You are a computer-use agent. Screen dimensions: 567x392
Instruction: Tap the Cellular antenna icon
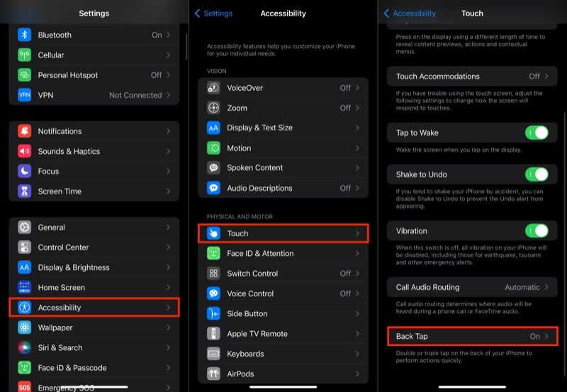click(x=25, y=55)
